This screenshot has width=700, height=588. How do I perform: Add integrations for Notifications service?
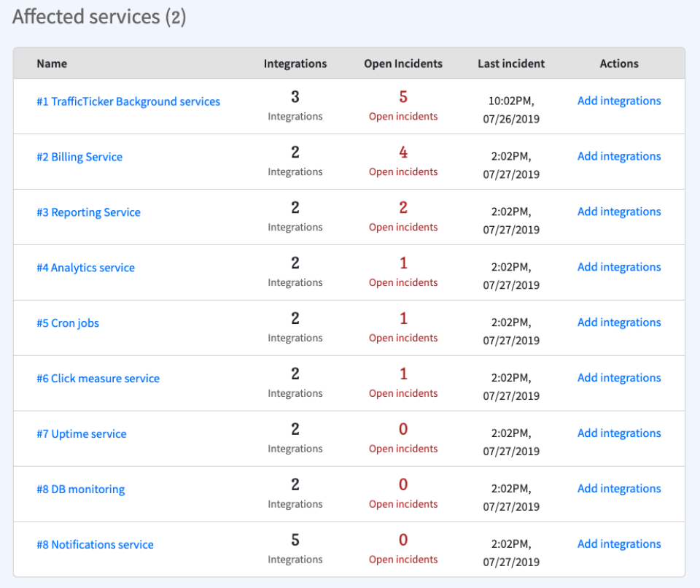[x=619, y=545]
